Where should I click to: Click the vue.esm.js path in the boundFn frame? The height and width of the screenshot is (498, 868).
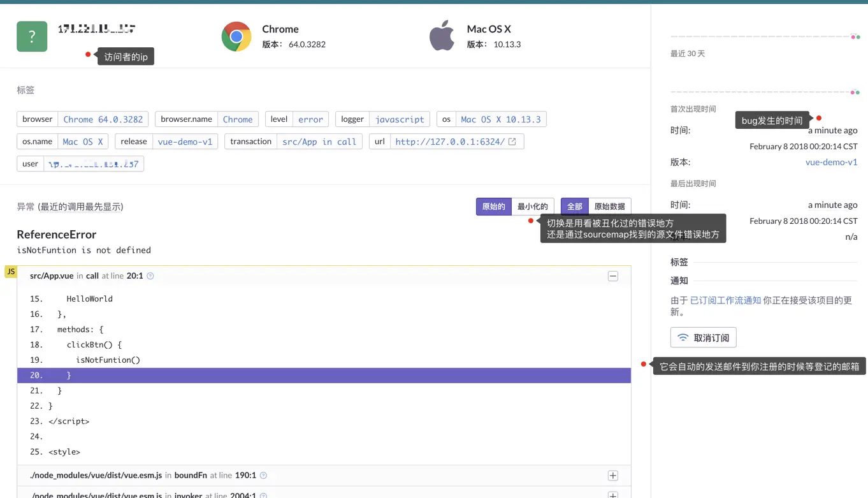[x=96, y=476]
